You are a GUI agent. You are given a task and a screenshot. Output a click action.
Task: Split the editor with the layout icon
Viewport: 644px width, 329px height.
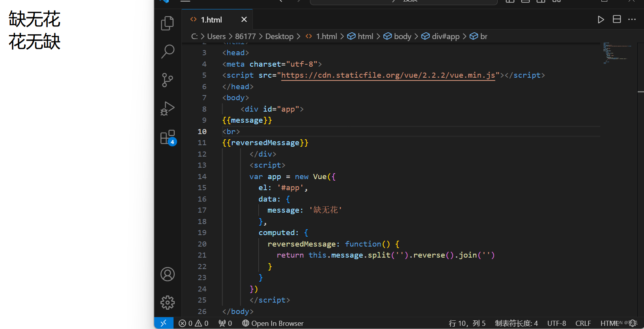(617, 19)
